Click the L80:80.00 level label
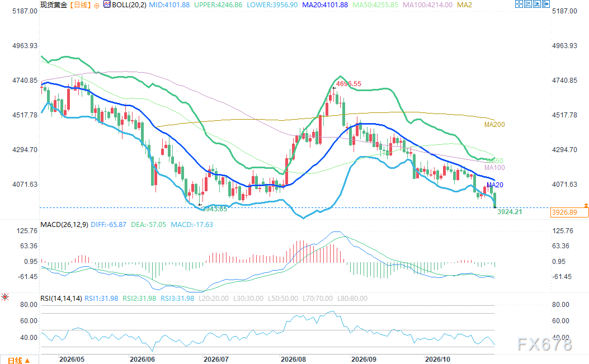Viewport: 589px width, 364px height. 352,298
